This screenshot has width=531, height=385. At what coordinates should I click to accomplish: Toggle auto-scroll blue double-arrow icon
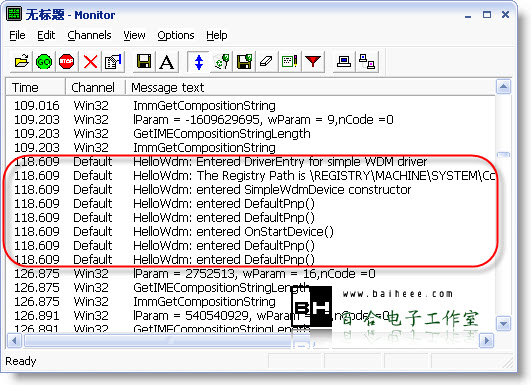199,62
